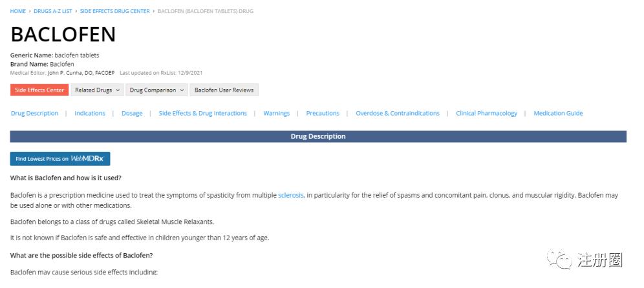Expand the Related Drugs dropdown

click(98, 90)
